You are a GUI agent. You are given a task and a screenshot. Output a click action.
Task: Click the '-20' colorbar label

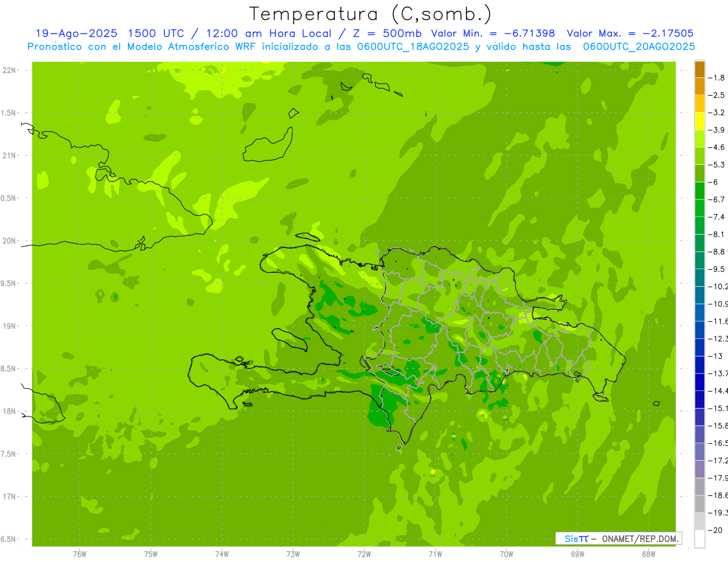(x=715, y=530)
